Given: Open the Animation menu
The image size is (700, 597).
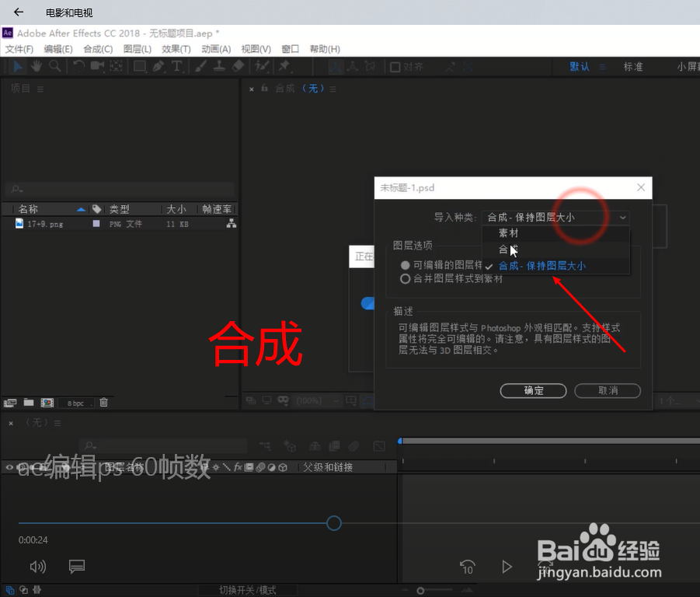Looking at the screenshot, I should tap(216, 49).
